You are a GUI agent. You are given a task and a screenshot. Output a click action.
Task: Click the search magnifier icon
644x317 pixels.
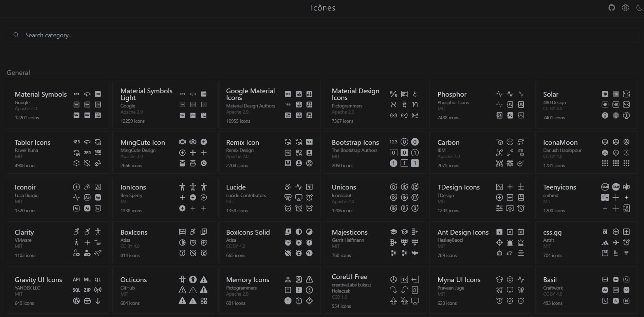coord(16,35)
